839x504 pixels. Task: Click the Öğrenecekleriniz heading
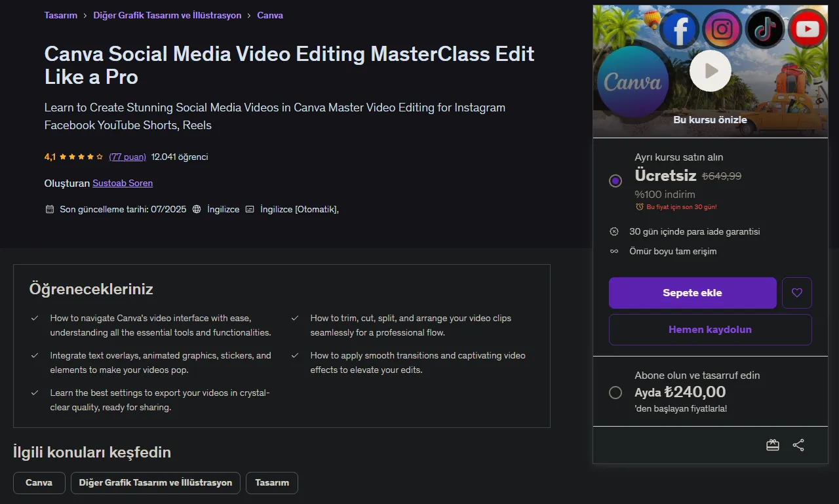tap(91, 289)
